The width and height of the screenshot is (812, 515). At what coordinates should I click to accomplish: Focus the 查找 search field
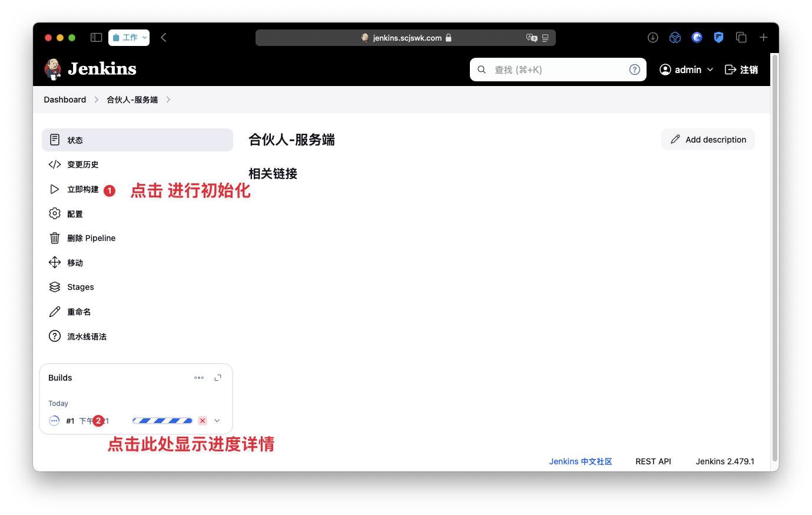click(x=558, y=70)
